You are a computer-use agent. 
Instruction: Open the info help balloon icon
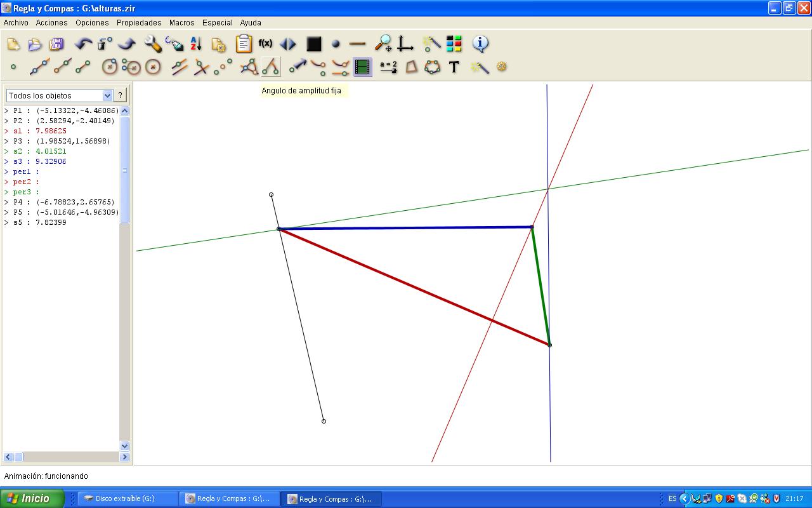click(x=480, y=44)
